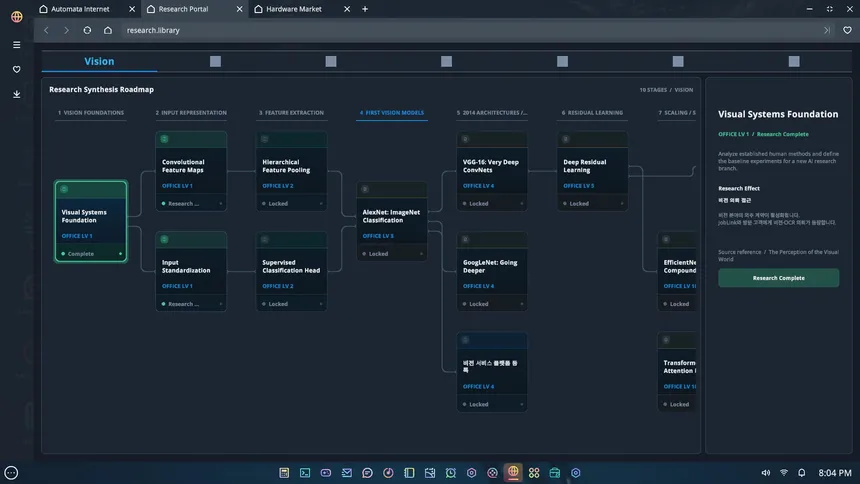Viewport: 860px width, 484px height.
Task: Open downloads icon in the left sidebar
Action: coord(16,94)
